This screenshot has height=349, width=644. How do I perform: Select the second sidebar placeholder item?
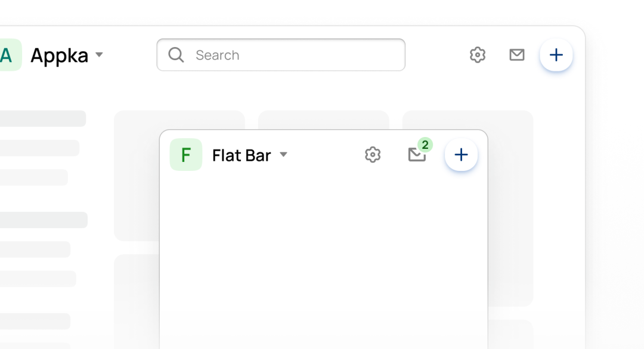tap(39, 148)
